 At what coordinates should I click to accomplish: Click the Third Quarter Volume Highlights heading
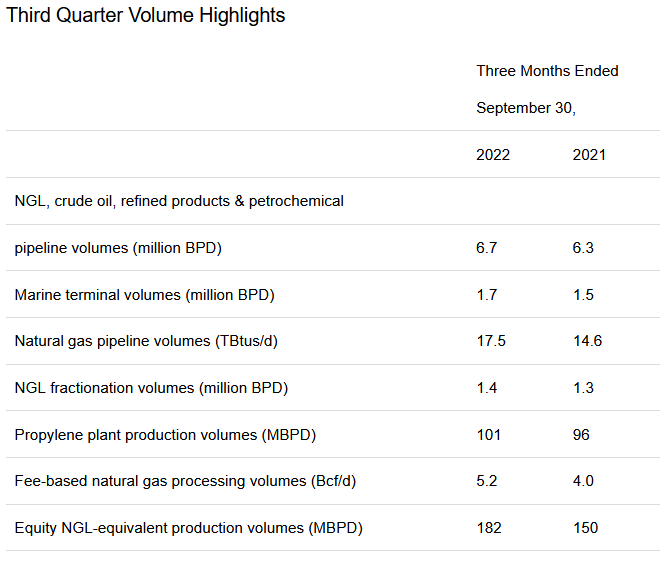tap(146, 16)
